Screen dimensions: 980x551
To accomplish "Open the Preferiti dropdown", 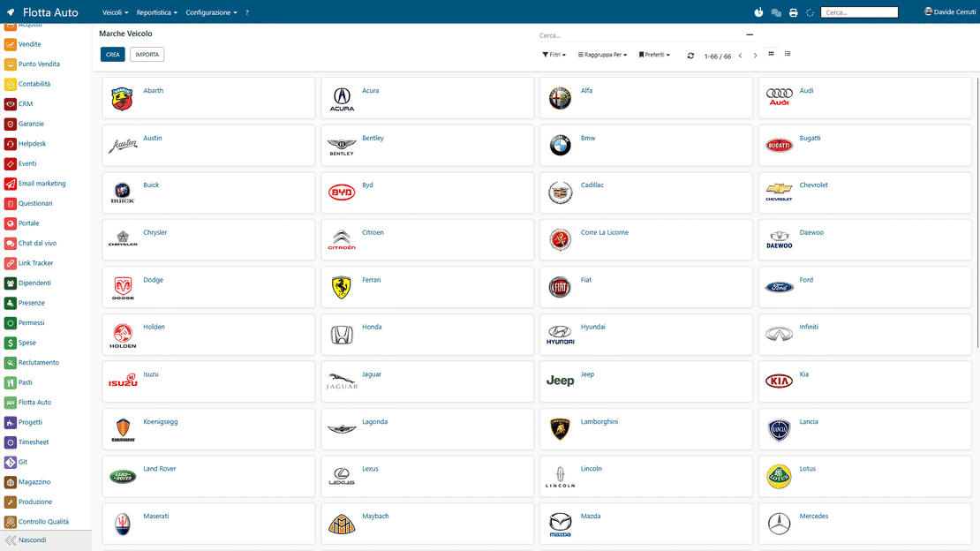I will [x=654, y=55].
